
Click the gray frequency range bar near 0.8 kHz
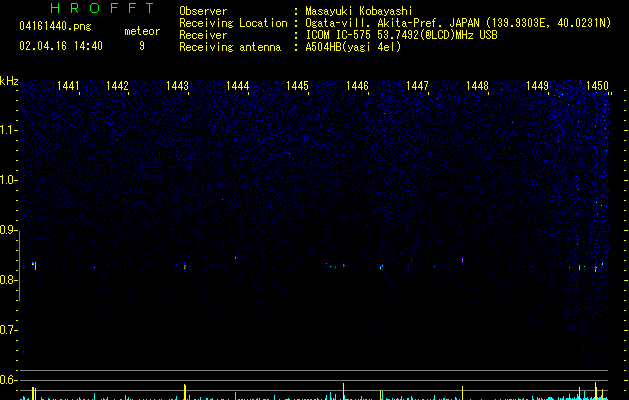(19, 266)
